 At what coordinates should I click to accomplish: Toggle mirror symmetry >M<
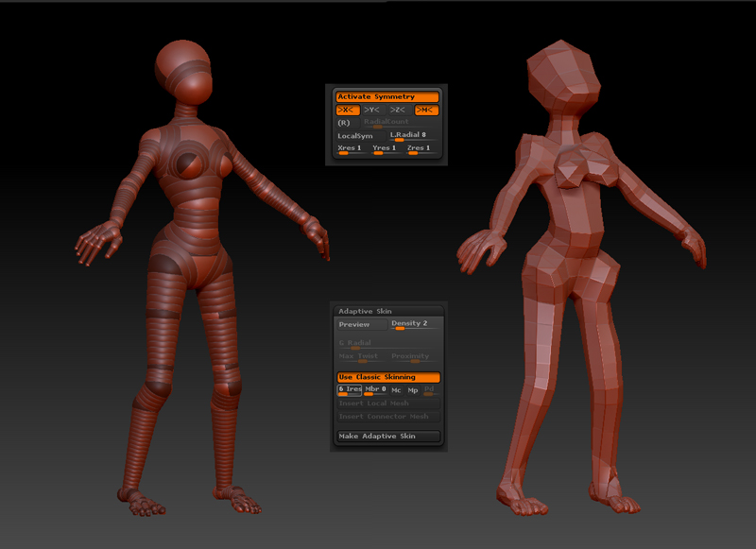point(426,110)
